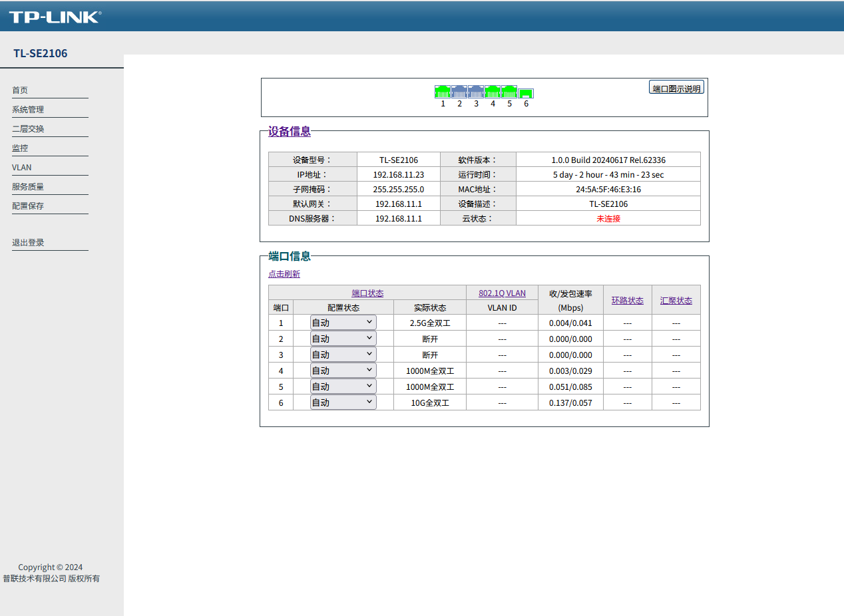This screenshot has height=616, width=844.
Task: Click the TL-SE2106 sidebar title
Action: click(x=41, y=53)
